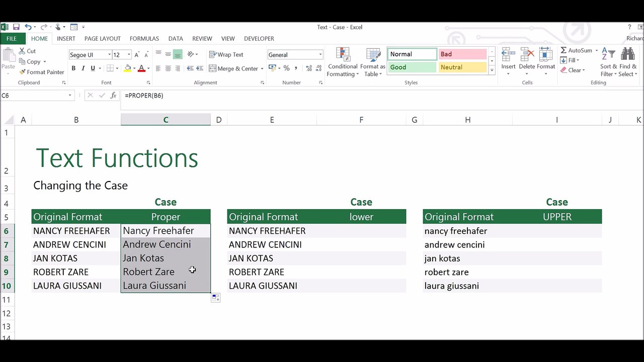
Task: Apply the Bad cell style
Action: pos(462,54)
